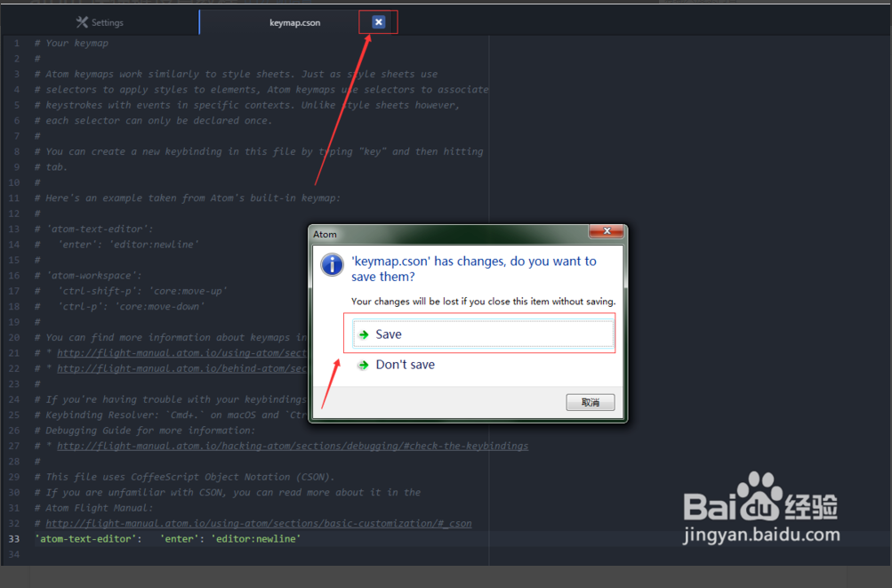Click line number 33 in the gutter
Image resolution: width=892 pixels, height=588 pixels.
[13, 538]
